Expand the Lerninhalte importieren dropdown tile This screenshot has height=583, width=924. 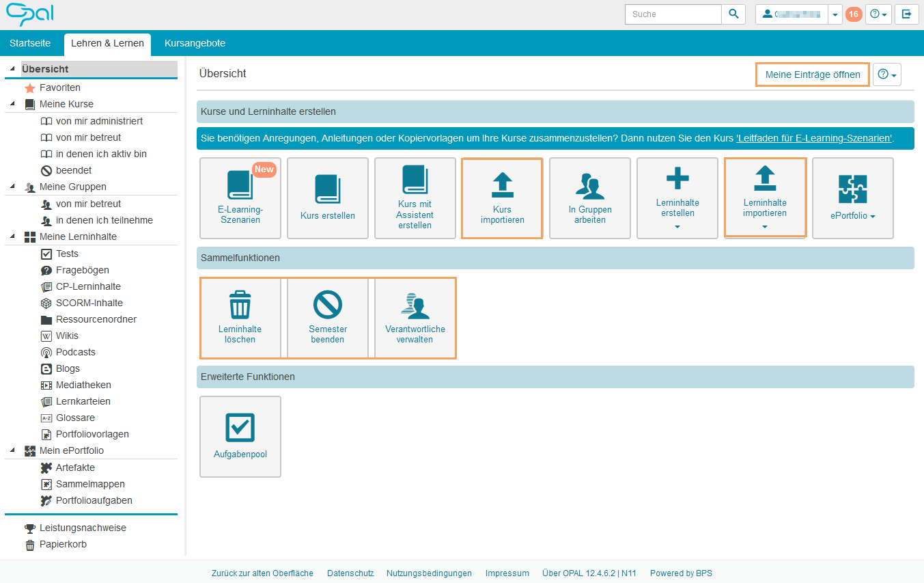click(765, 197)
